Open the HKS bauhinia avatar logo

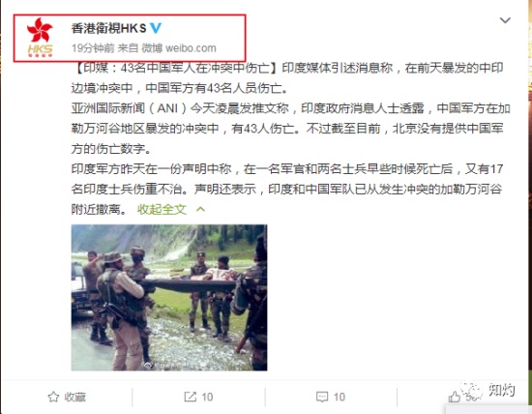point(40,38)
